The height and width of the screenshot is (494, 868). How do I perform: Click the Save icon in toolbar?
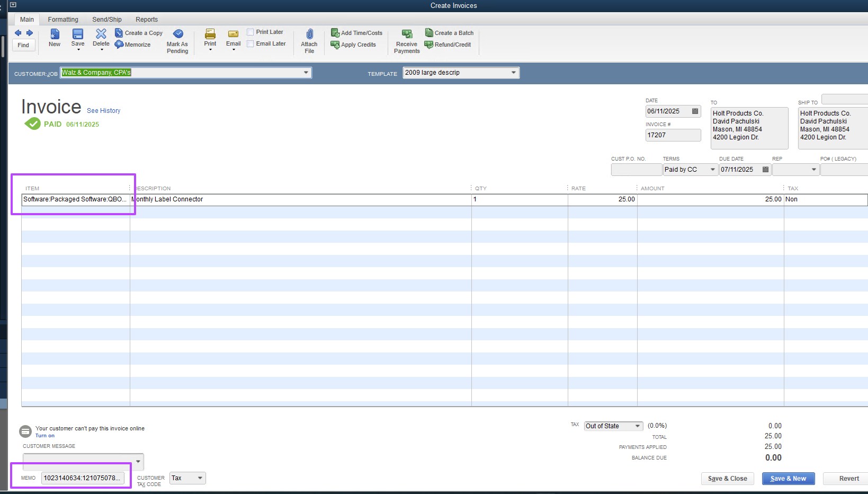tap(78, 34)
